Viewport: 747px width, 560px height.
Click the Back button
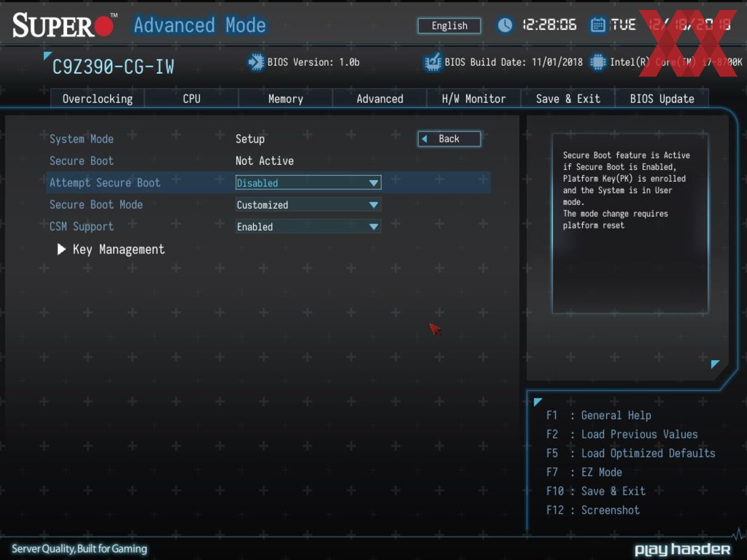coord(449,139)
